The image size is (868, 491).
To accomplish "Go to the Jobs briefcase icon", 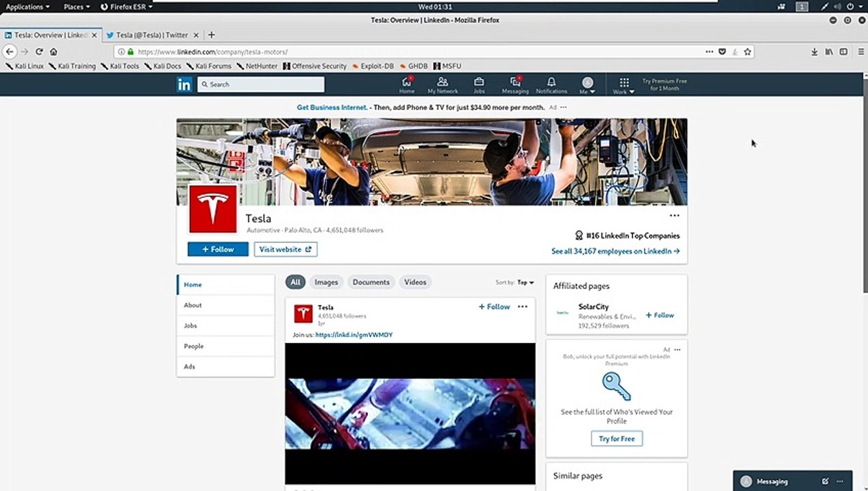I will [x=479, y=85].
